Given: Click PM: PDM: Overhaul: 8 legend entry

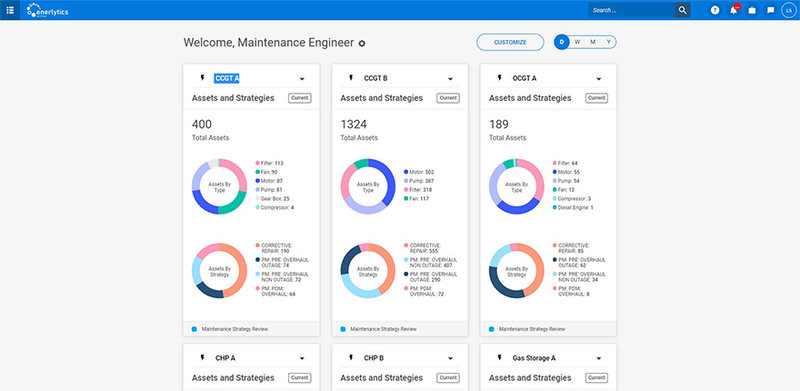Looking at the screenshot, I should [571, 291].
